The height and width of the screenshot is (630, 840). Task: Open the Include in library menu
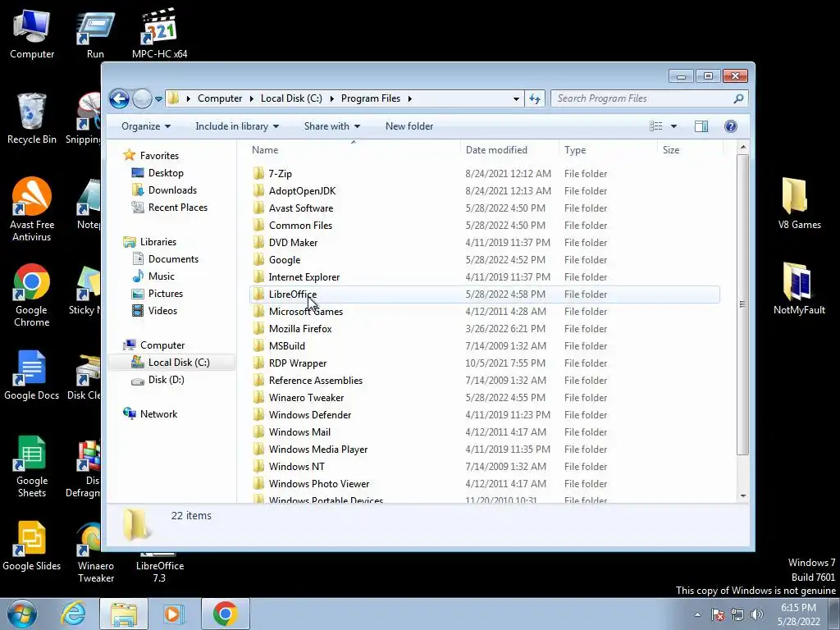[x=237, y=126]
